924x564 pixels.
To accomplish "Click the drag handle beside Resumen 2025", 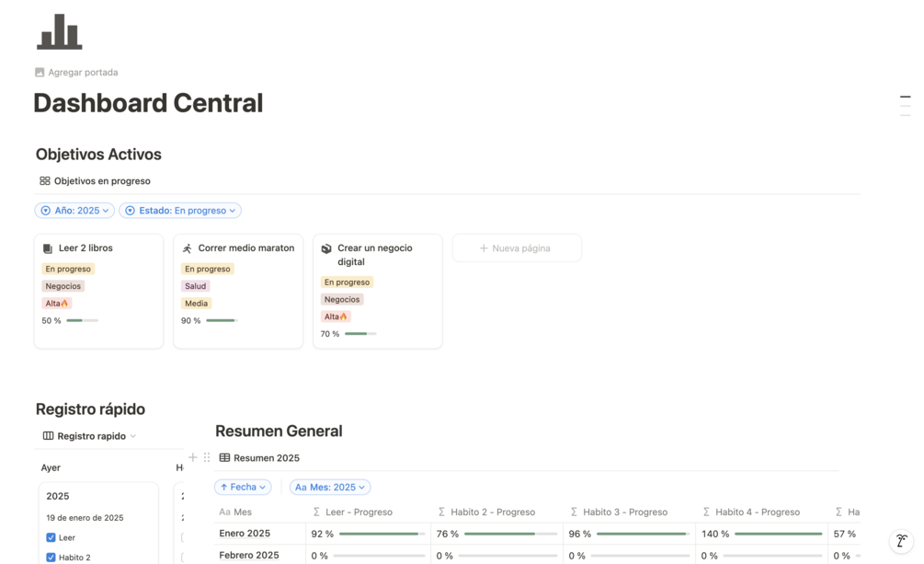I will click(207, 457).
